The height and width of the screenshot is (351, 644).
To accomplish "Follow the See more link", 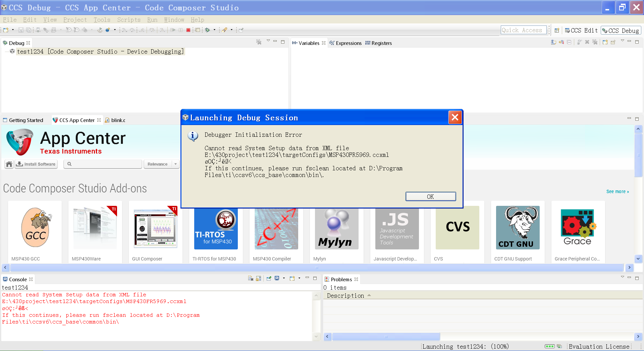I will [x=618, y=191].
